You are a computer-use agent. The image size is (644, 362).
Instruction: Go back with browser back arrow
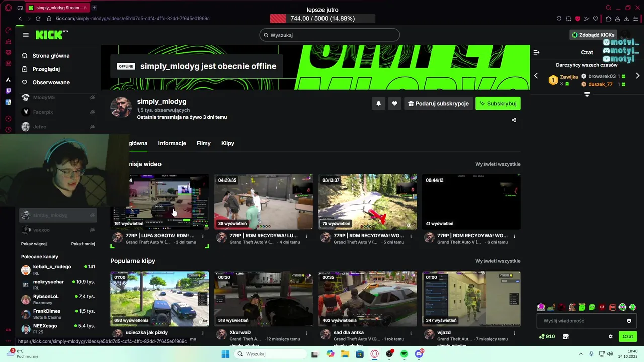[x=20, y=19]
